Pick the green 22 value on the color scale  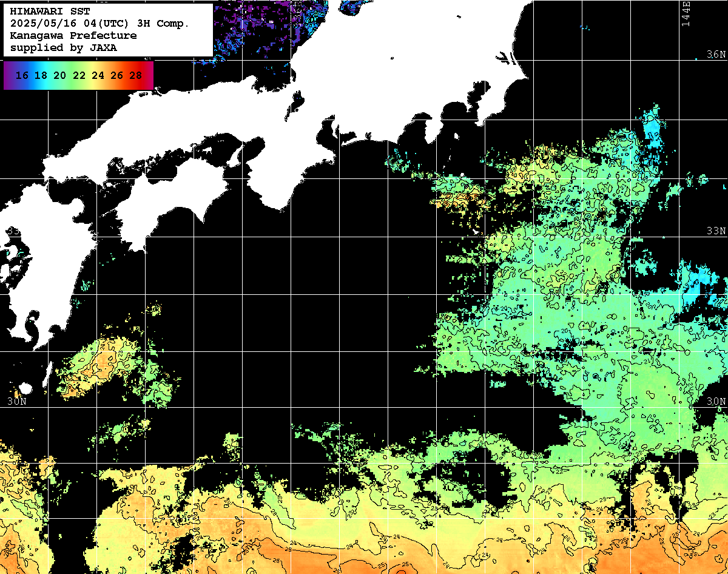click(79, 76)
